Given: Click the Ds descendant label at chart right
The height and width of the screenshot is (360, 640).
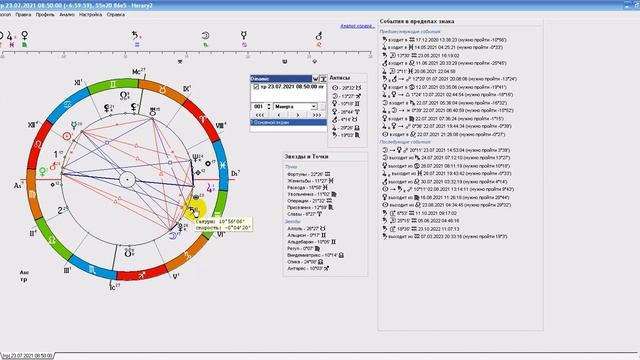Looking at the screenshot, I should pos(235,173).
